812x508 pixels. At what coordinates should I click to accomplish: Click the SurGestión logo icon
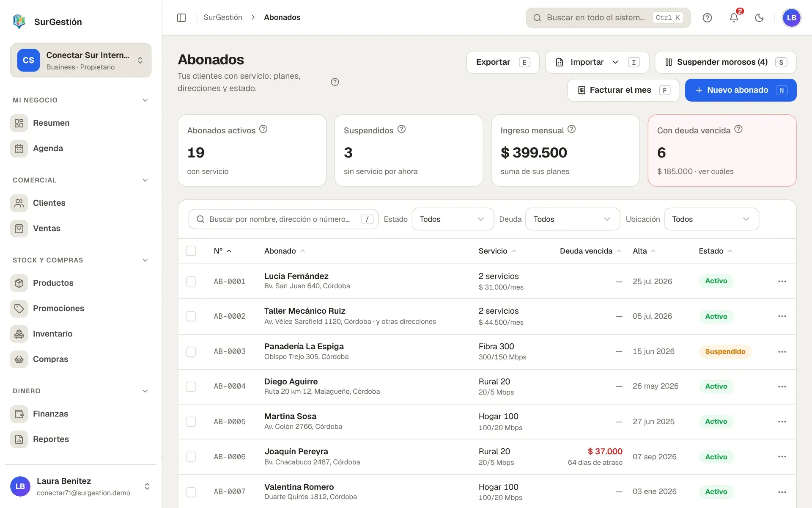tap(19, 21)
